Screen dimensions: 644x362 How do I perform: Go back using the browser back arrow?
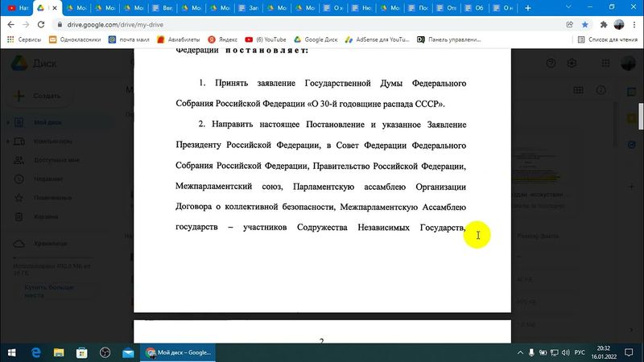click(x=10, y=25)
